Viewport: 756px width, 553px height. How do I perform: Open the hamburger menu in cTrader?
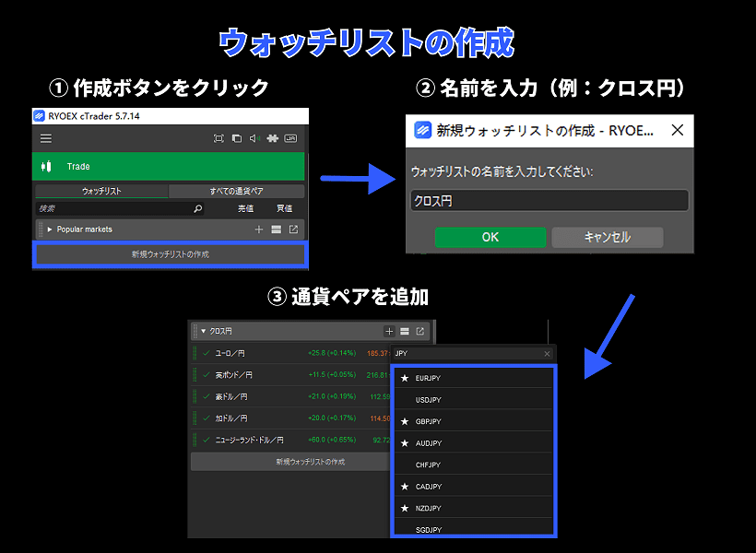coord(46,139)
